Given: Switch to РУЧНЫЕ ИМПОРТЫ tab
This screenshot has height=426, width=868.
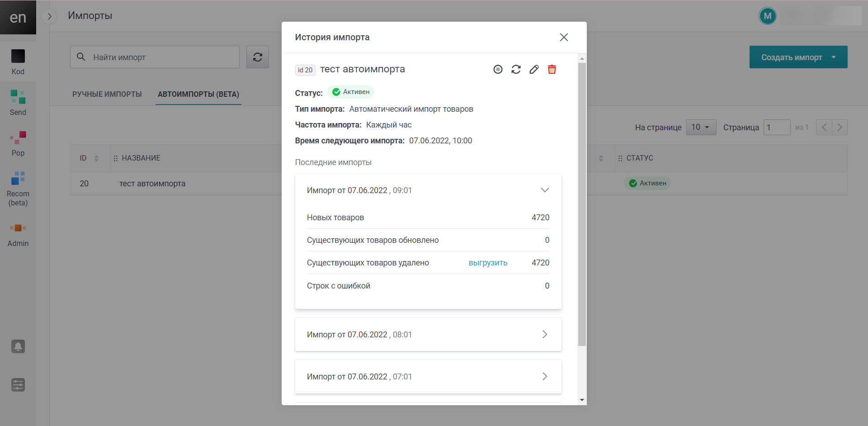Looking at the screenshot, I should tap(107, 94).
